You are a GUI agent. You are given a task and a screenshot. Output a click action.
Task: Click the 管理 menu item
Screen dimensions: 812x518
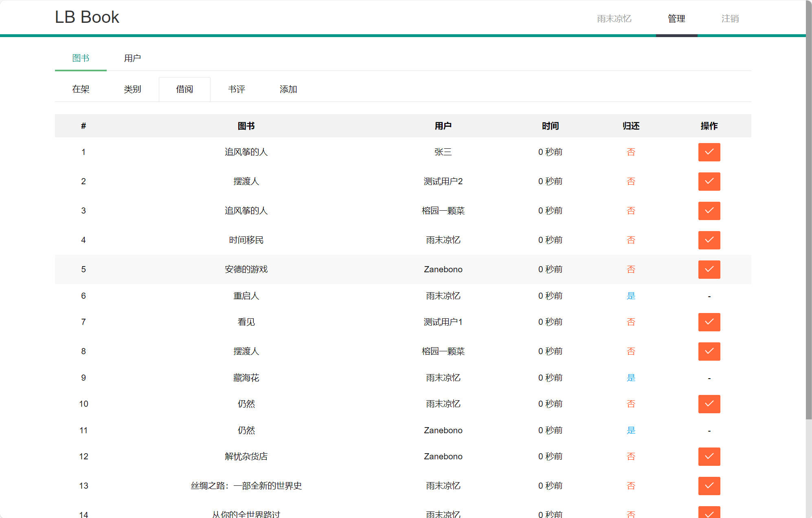coord(676,18)
